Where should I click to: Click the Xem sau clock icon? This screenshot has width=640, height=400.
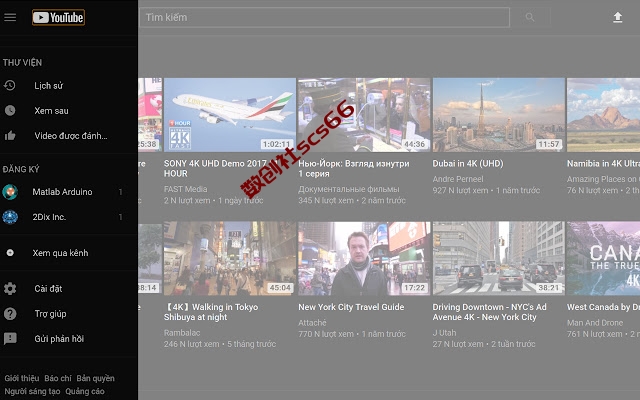10,110
